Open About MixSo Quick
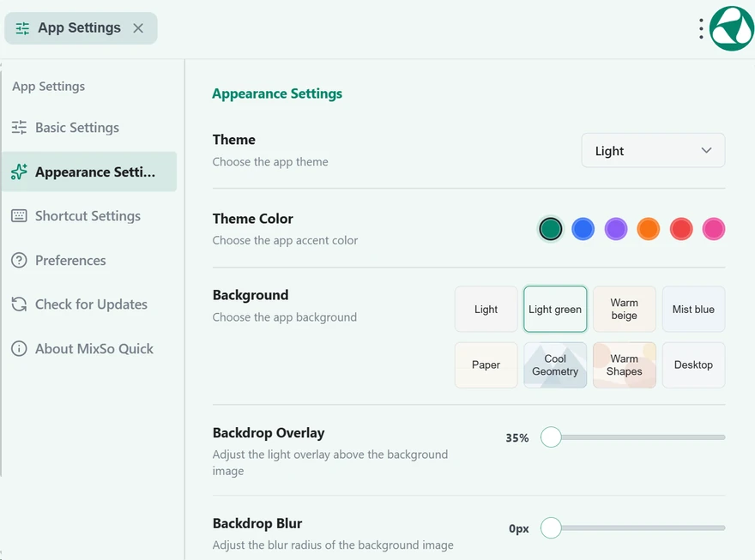This screenshot has width=755, height=560. click(x=89, y=348)
